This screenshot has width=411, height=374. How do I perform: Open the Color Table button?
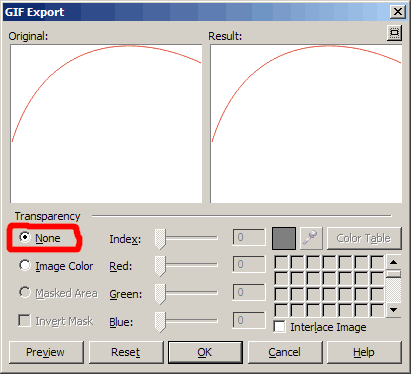364,238
